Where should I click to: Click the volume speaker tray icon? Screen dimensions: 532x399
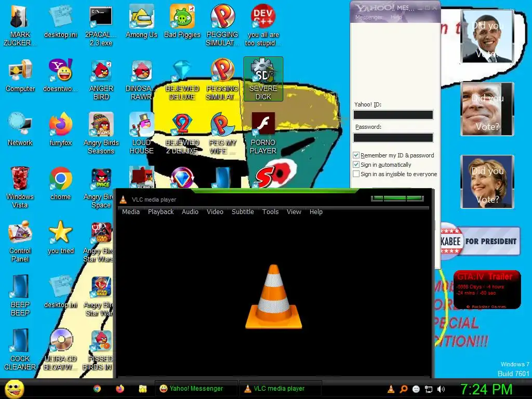click(x=441, y=389)
